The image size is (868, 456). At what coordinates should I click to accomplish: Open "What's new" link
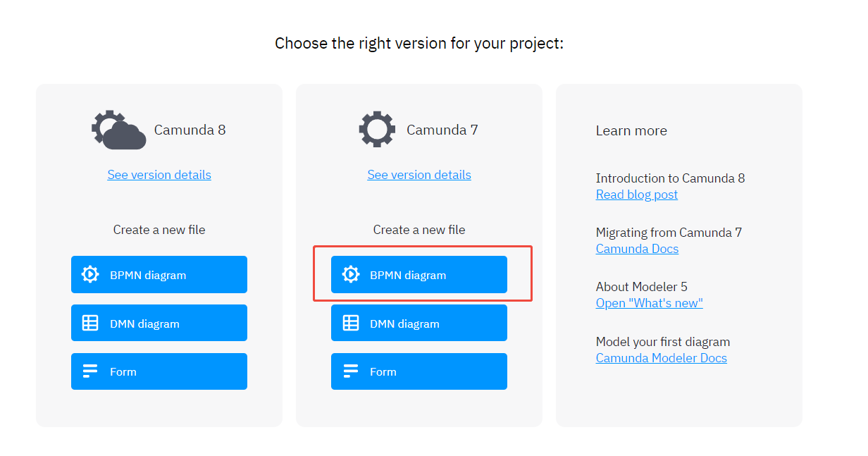pos(650,303)
